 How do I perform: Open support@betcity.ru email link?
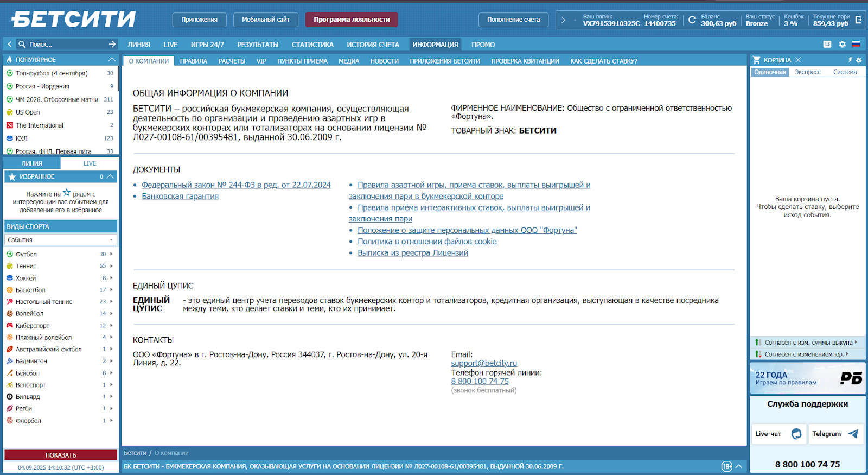[x=484, y=363]
